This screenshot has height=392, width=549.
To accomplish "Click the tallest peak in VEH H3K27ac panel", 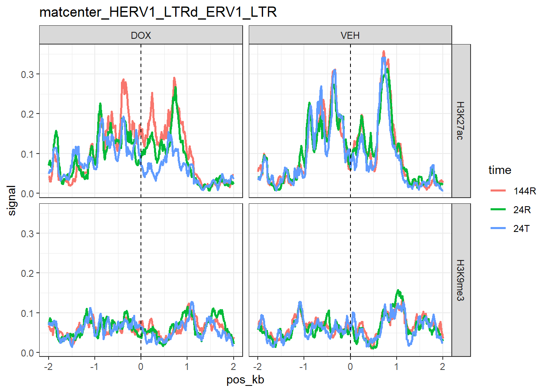I will 384,53.
